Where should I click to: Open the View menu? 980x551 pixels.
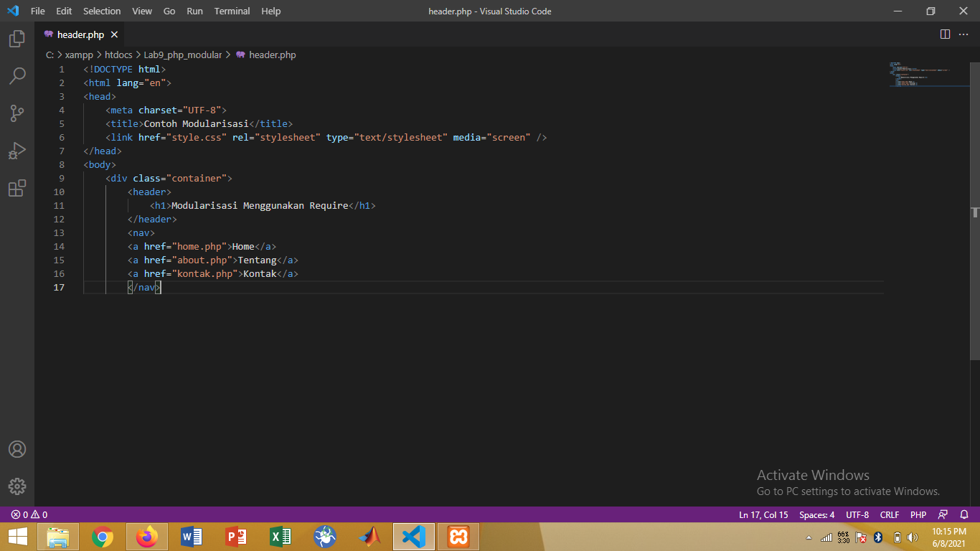click(142, 11)
